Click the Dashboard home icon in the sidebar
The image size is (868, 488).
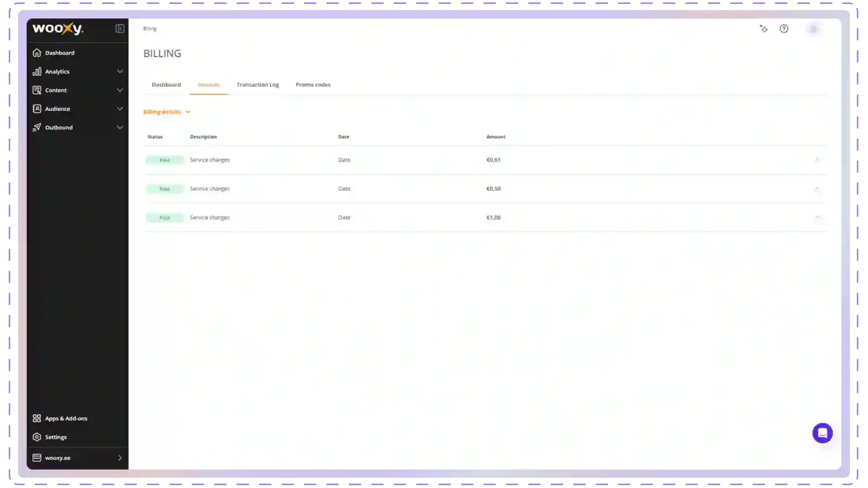pos(37,53)
